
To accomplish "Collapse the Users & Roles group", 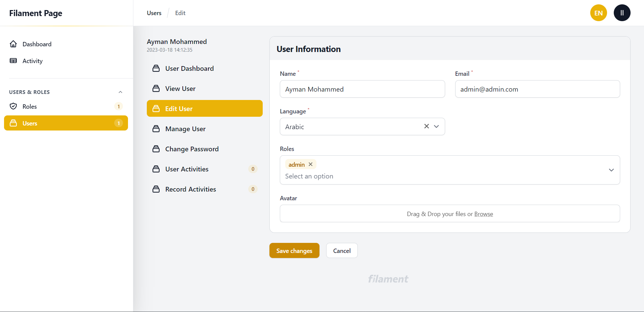I will pyautogui.click(x=120, y=92).
